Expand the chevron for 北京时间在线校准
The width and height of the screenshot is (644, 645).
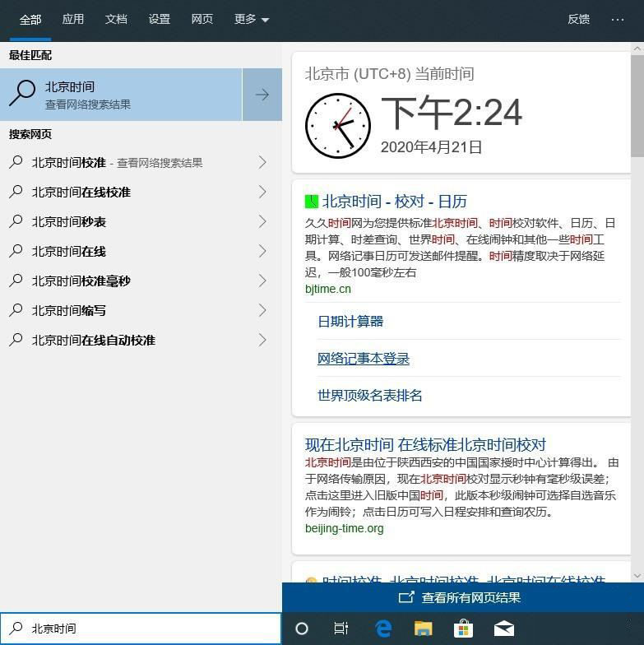[262, 193]
